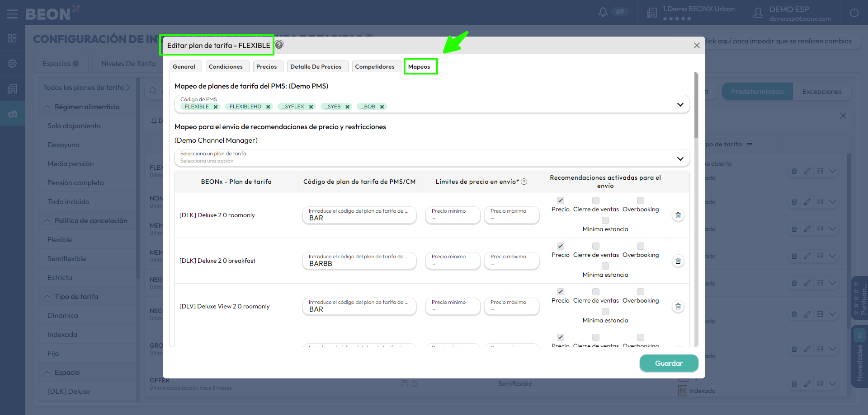Click the Predeterminado button

(x=757, y=91)
